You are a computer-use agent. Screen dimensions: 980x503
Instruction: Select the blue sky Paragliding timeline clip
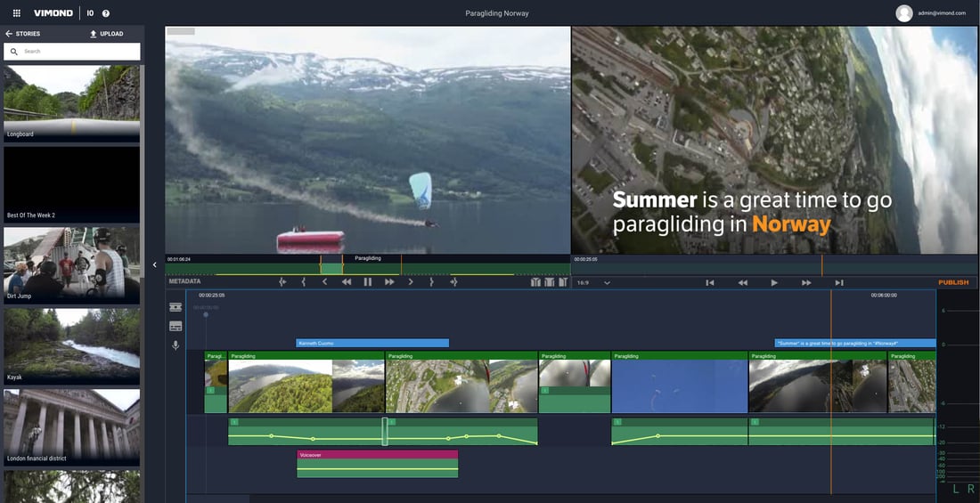click(x=680, y=382)
